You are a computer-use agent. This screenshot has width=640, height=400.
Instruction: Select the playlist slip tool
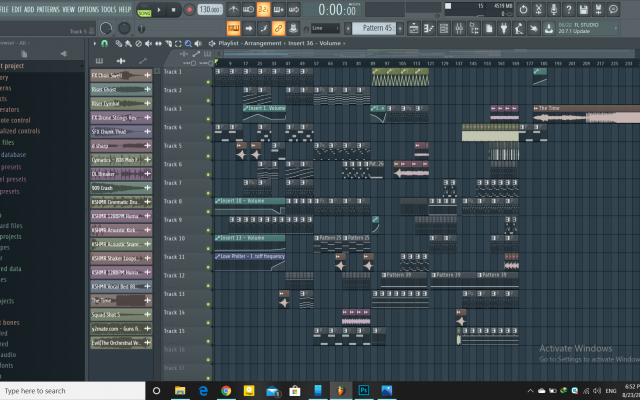pyautogui.click(x=158, y=43)
